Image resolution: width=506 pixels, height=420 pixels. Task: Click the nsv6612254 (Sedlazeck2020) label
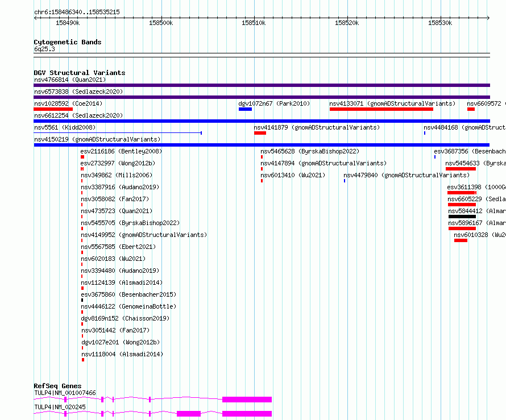point(78,115)
